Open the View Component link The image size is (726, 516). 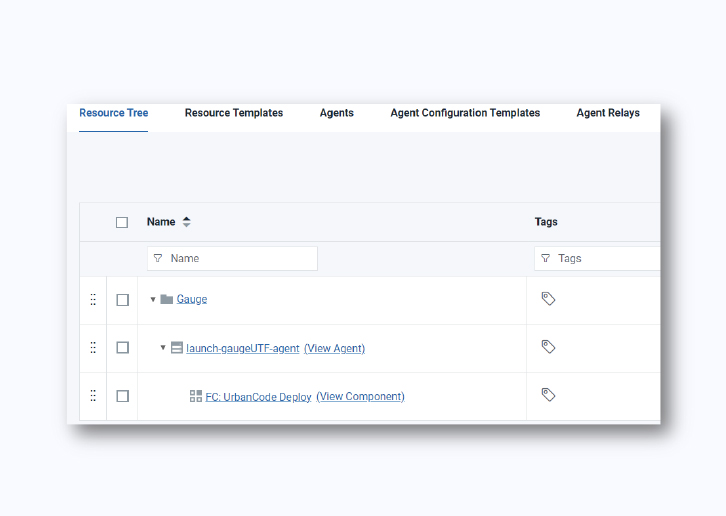360,396
